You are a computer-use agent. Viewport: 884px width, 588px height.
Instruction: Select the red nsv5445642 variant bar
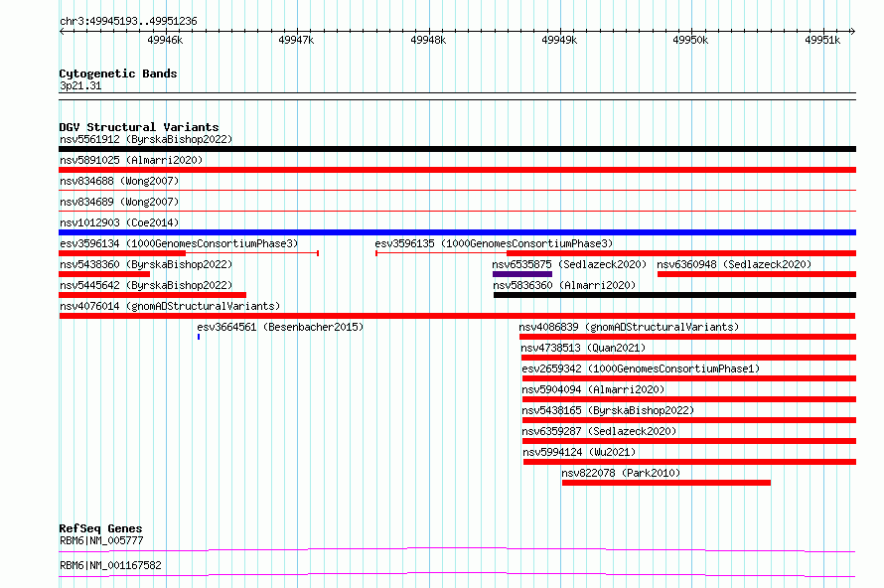pyautogui.click(x=152, y=295)
